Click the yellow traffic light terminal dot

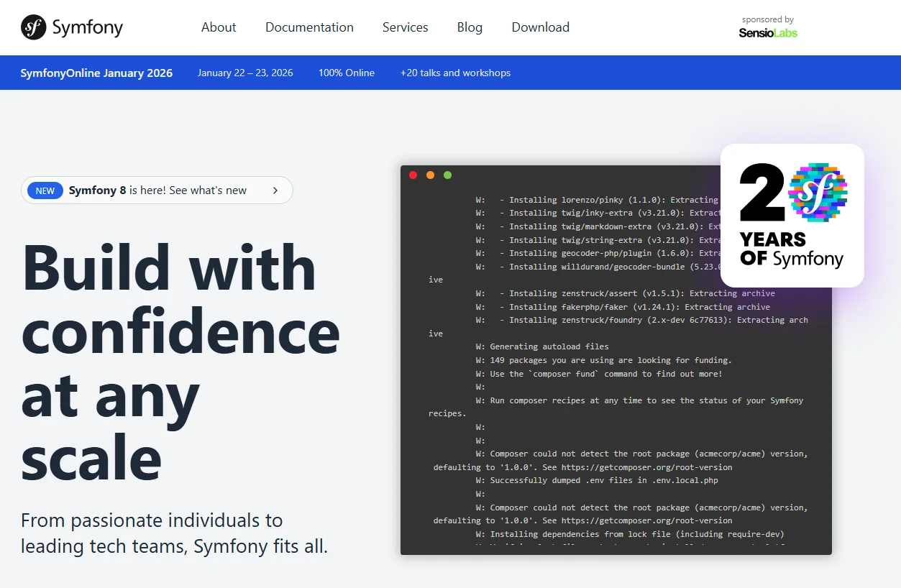(x=430, y=175)
